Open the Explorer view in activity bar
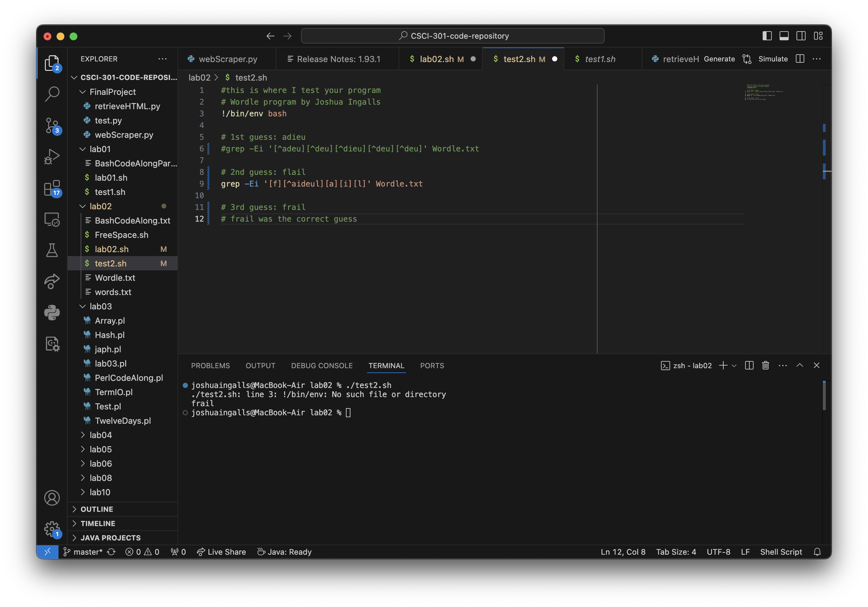The image size is (868, 607). pos(52,63)
